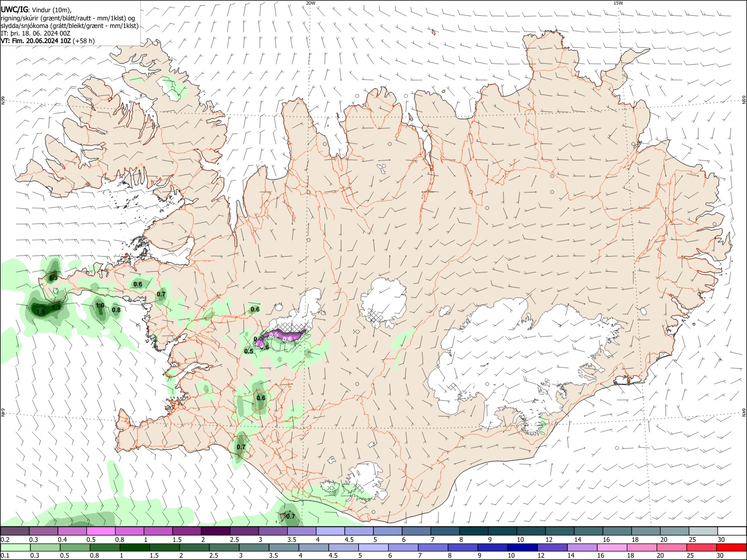Select the lavender 14 swatch in the lower legend
747x560 pixels.
pos(582,547)
